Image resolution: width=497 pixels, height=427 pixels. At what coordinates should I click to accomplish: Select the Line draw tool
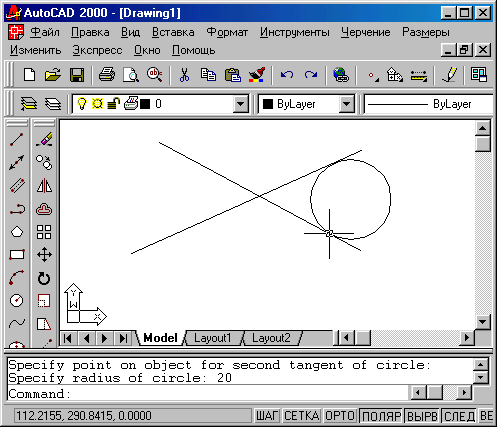[x=17, y=140]
